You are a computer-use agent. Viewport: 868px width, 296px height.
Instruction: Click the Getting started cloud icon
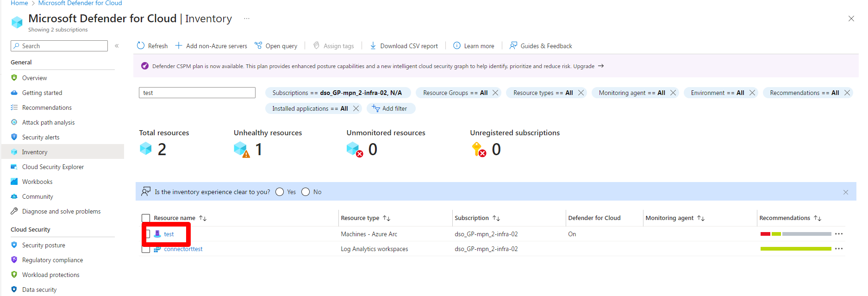pyautogui.click(x=14, y=93)
